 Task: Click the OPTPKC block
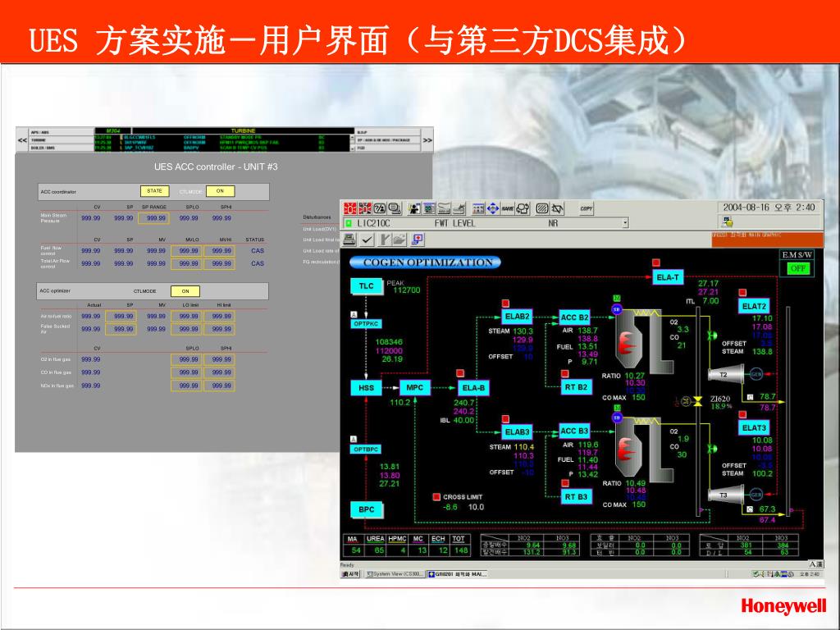click(x=367, y=323)
